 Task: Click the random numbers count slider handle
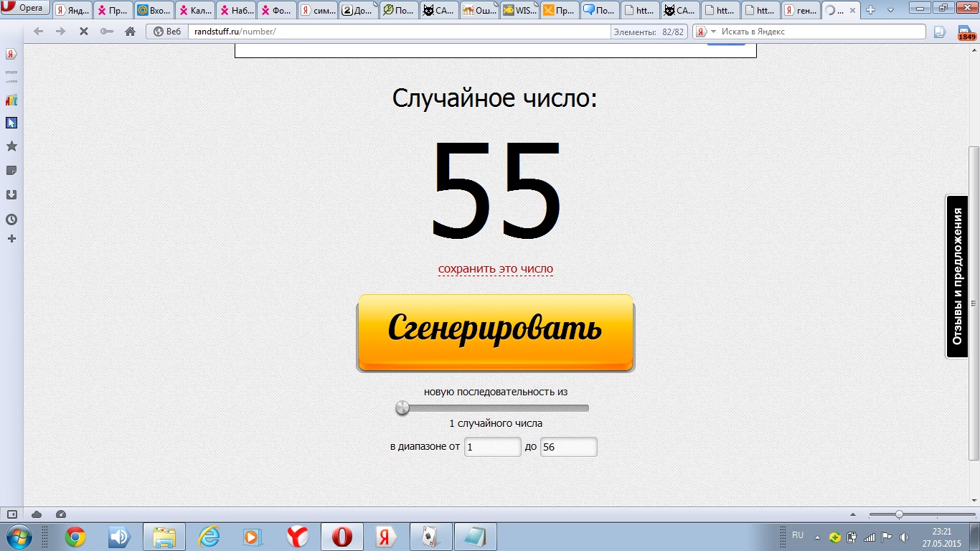point(402,408)
